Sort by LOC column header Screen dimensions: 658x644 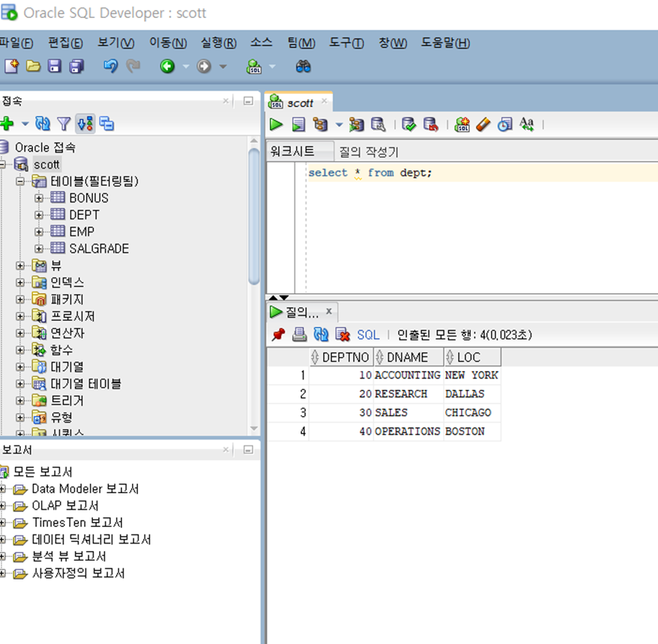pos(472,358)
